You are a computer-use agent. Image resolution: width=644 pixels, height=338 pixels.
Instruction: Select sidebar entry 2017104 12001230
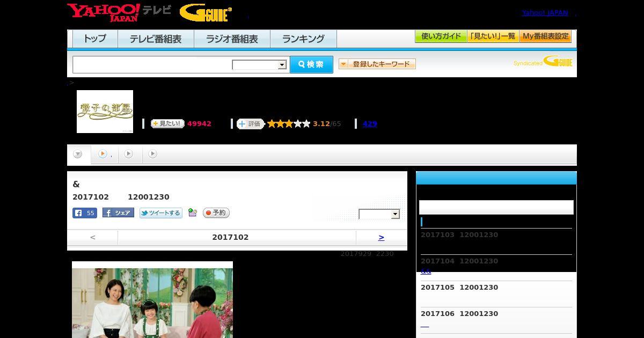459,261
